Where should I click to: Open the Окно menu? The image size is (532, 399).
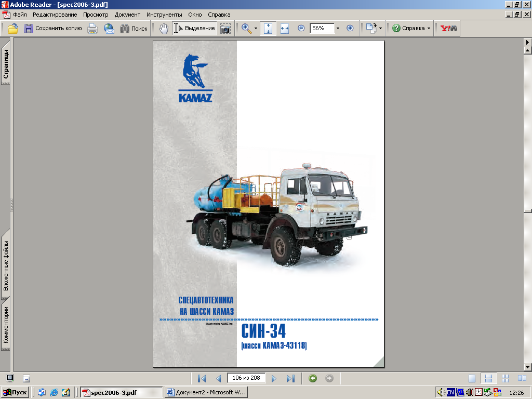tap(195, 15)
